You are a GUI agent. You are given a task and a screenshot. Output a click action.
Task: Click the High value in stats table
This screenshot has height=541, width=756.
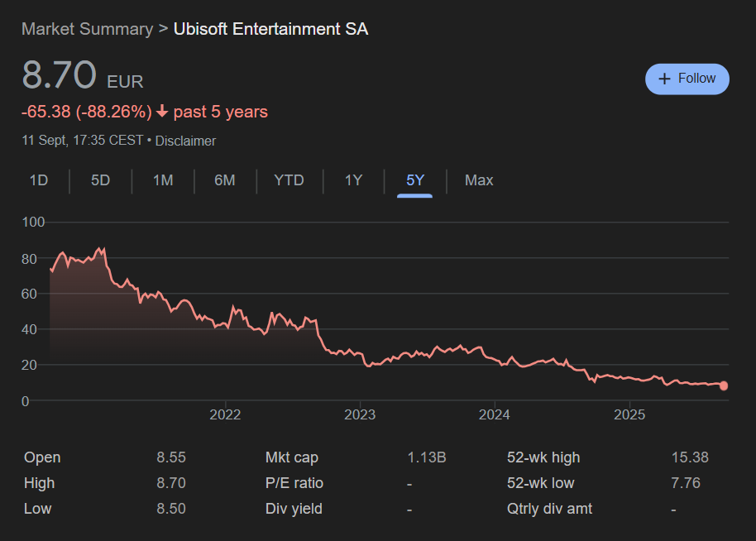(x=171, y=482)
